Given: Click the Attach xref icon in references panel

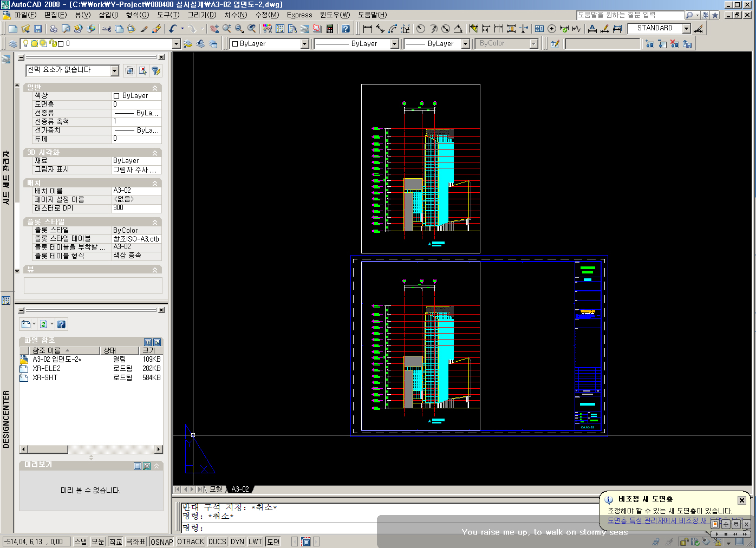Looking at the screenshot, I should click(x=26, y=324).
